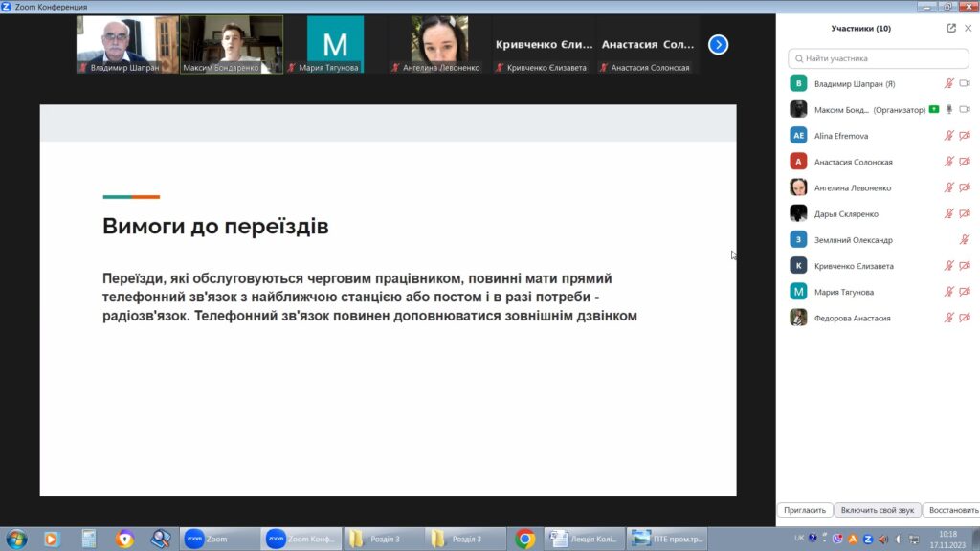Click Федорова Анастасия name in participants list
Screen dimensions: 980x551
[852, 318]
